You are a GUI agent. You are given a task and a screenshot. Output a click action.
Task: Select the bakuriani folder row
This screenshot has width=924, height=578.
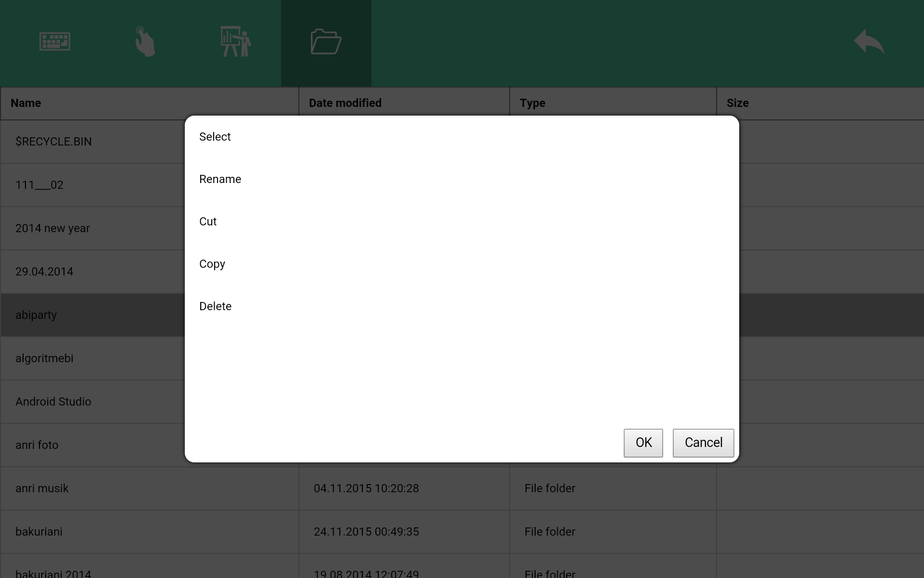click(x=39, y=532)
